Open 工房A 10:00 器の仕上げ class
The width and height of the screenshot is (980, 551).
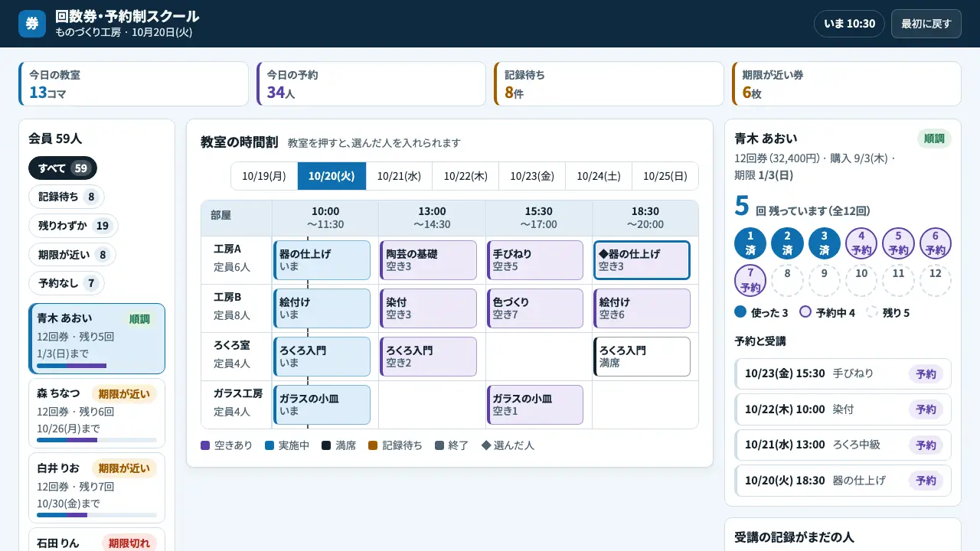pos(322,260)
